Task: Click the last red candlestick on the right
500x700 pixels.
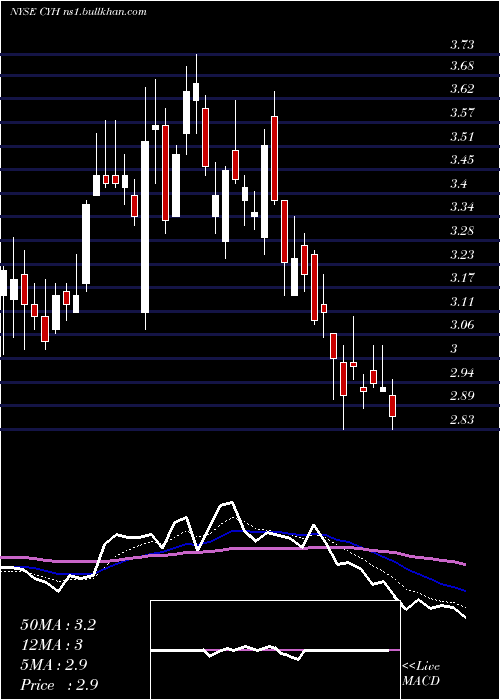Action: [x=392, y=406]
